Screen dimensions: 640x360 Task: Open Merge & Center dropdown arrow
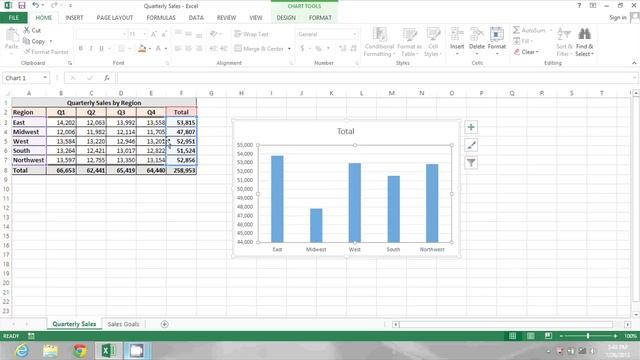pos(289,49)
